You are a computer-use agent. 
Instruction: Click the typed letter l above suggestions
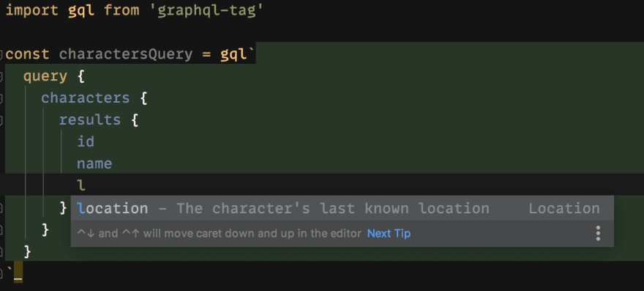click(81, 185)
